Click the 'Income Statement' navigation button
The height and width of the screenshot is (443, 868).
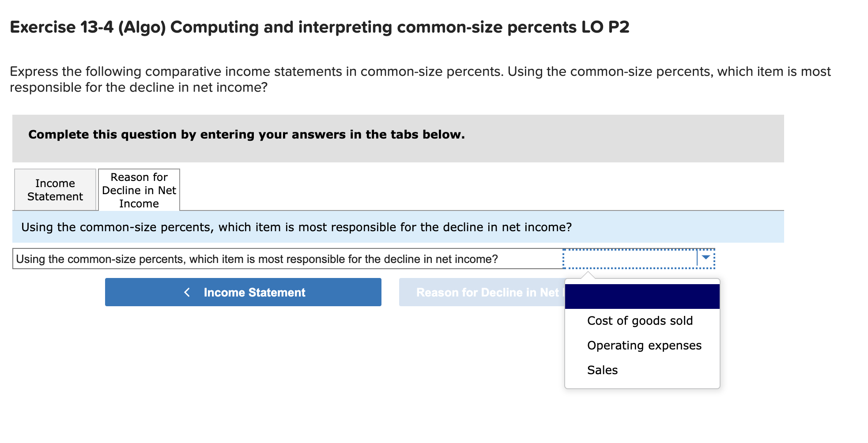[x=243, y=292]
